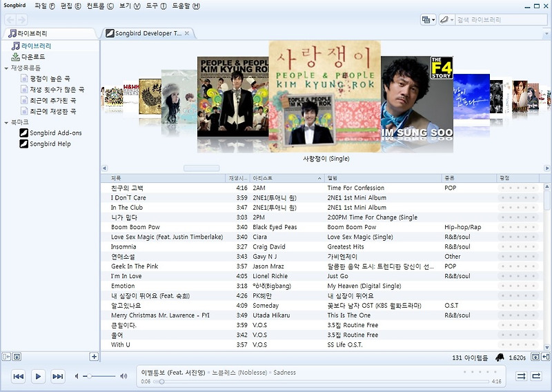Add a new playlist with plus button

click(x=94, y=357)
